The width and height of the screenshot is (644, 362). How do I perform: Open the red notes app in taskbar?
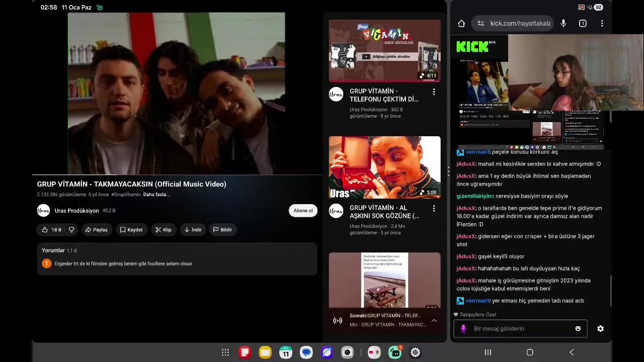(x=245, y=352)
